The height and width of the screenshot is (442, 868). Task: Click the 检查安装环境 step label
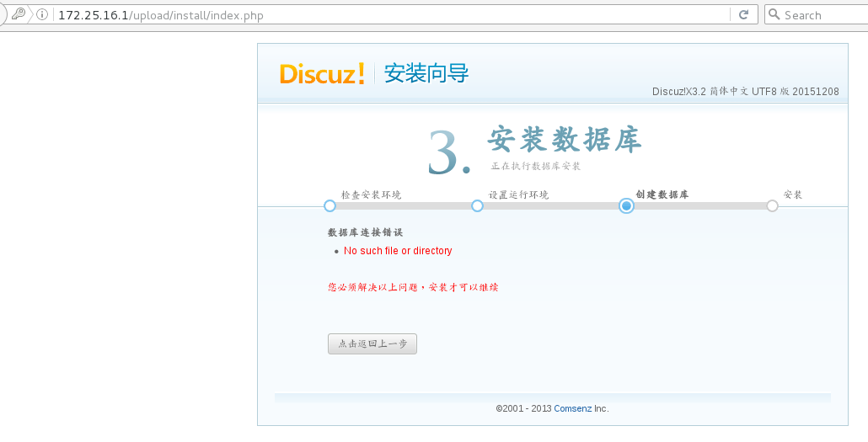coord(371,194)
